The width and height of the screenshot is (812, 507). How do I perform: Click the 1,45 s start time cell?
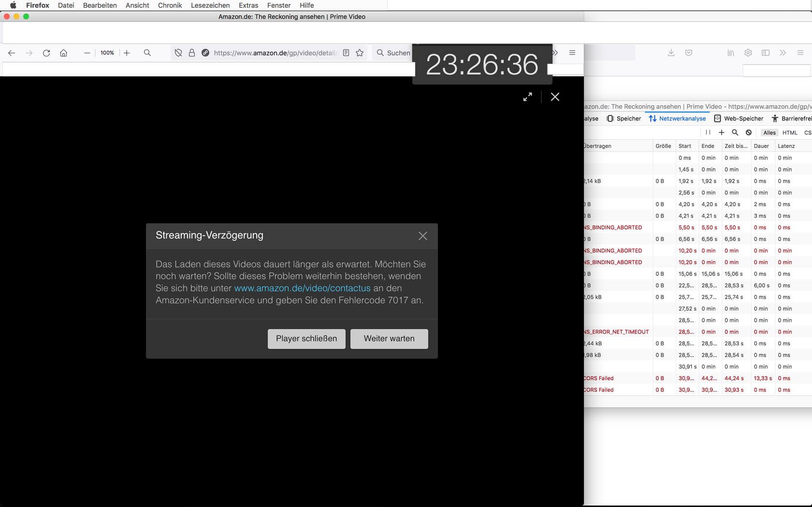(x=687, y=170)
